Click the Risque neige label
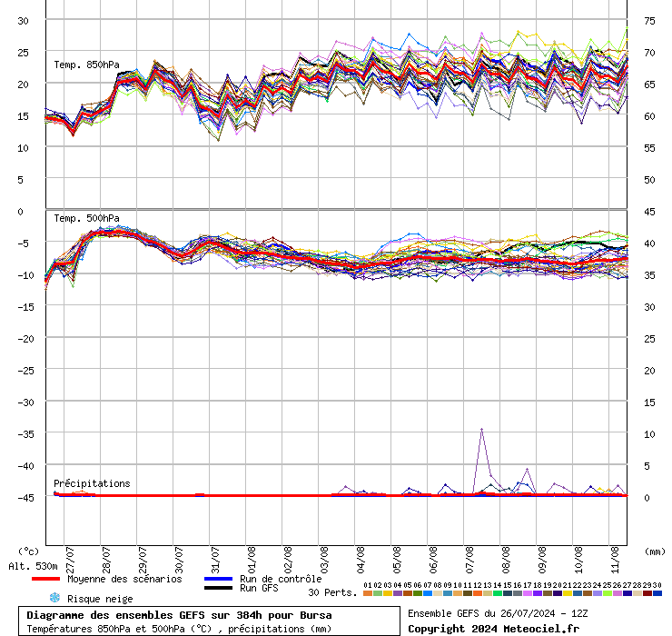The image size is (672, 636). click(100, 599)
